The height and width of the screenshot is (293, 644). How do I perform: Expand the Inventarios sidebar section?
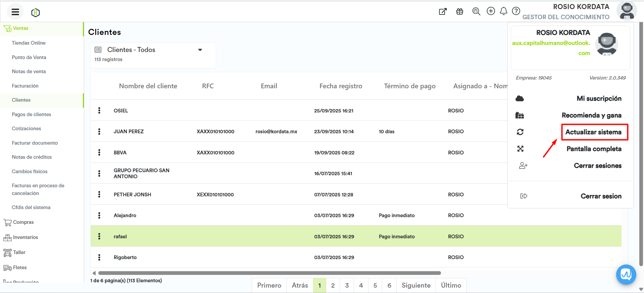pyautogui.click(x=26, y=237)
